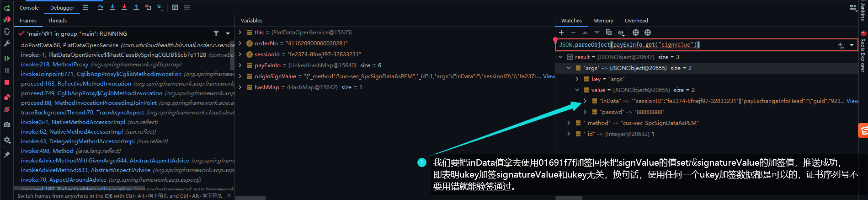
Task: Stop the program with red square
Action: [x=7, y=82]
